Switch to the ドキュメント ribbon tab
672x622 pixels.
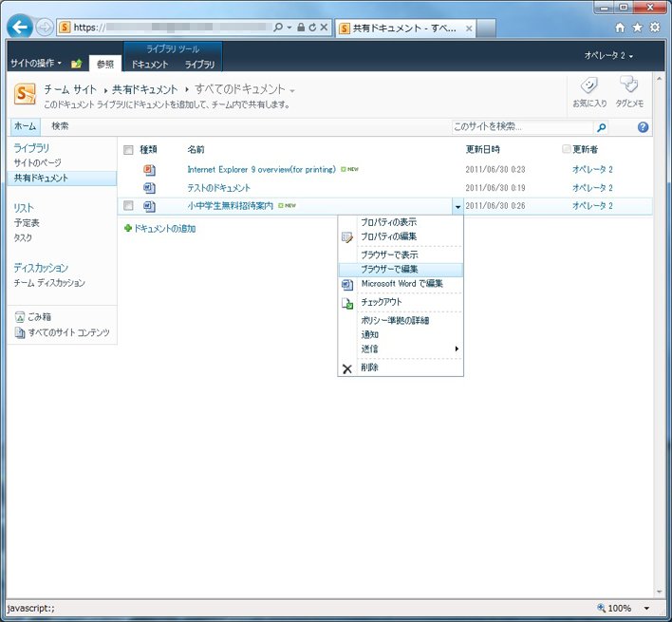coord(150,65)
